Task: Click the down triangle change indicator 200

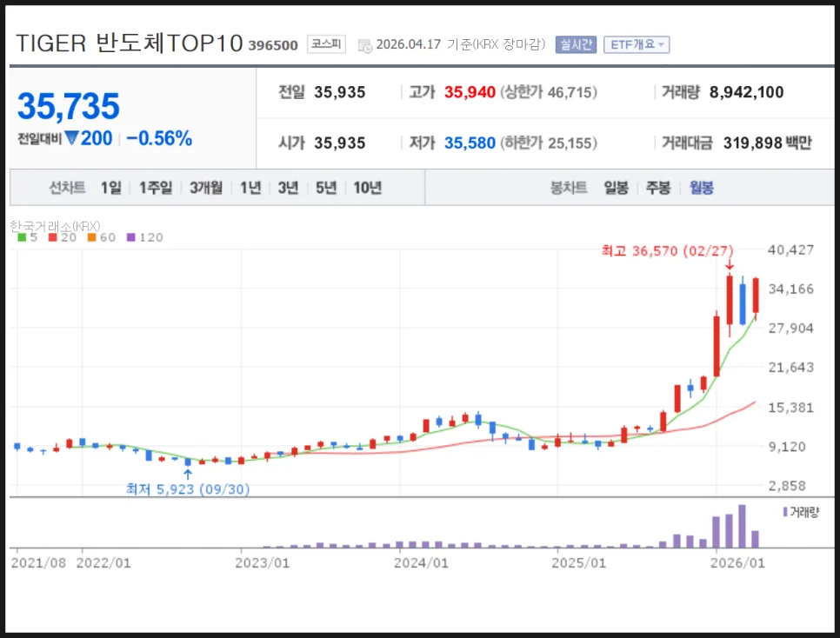Action: click(x=89, y=138)
